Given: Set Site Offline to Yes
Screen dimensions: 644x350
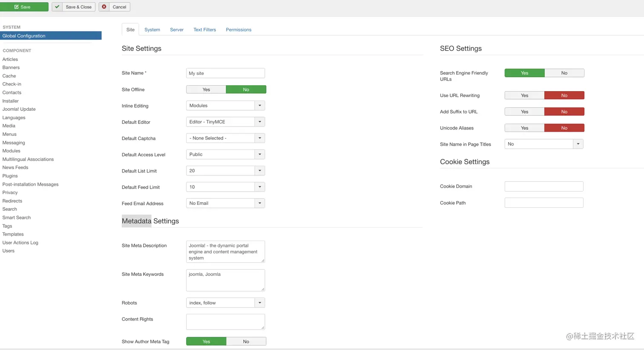Looking at the screenshot, I should coord(206,89).
